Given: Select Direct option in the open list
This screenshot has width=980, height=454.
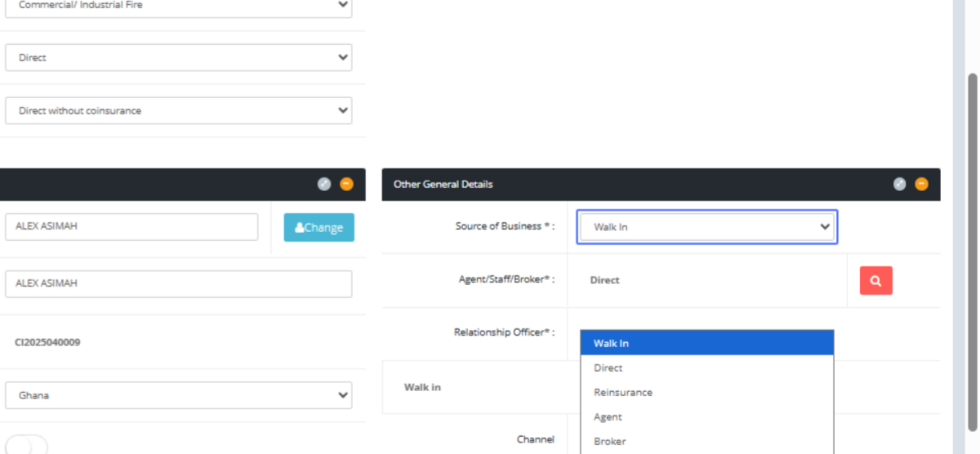Looking at the screenshot, I should tap(608, 368).
